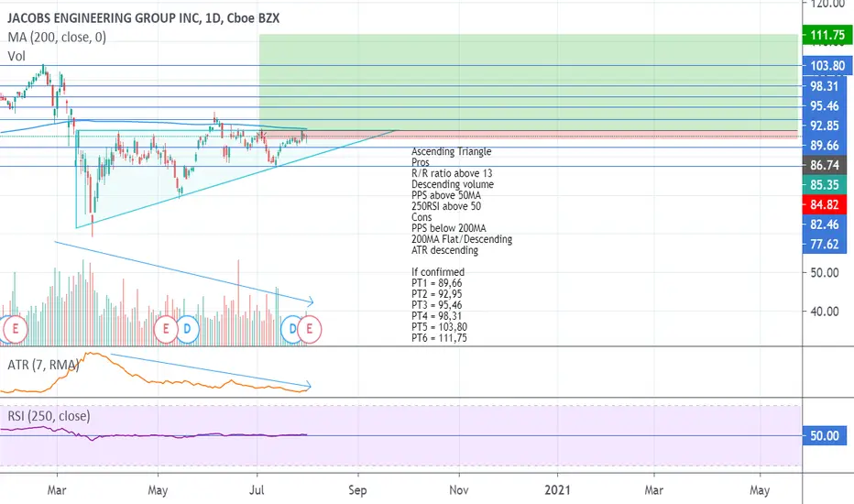Viewport: 854px width, 504px height.
Task: Click the Nov label on time axis
Action: (x=458, y=490)
